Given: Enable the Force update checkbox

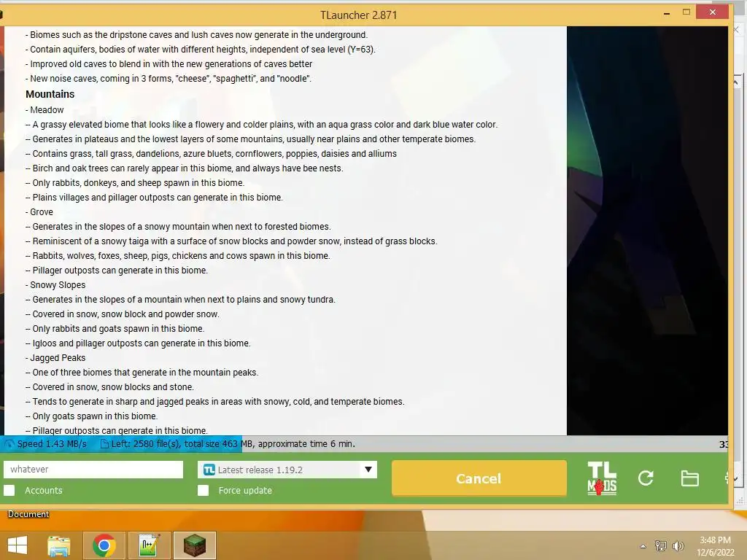Looking at the screenshot, I should coord(204,491).
